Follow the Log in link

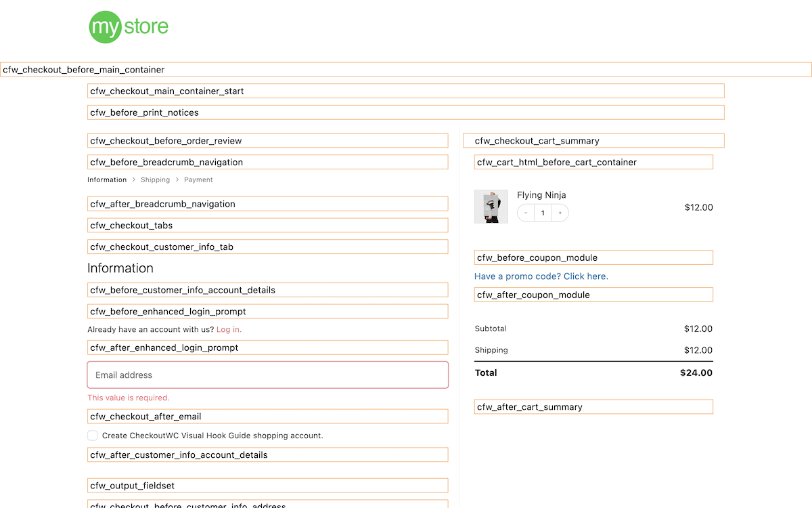228,330
